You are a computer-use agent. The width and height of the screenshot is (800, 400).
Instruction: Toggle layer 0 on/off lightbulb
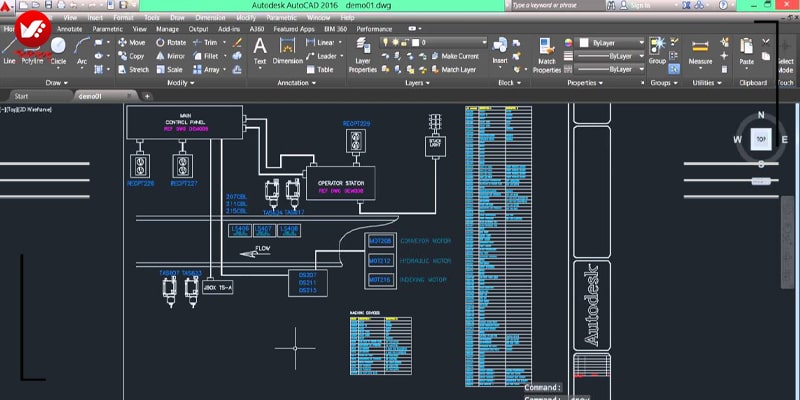(386, 42)
